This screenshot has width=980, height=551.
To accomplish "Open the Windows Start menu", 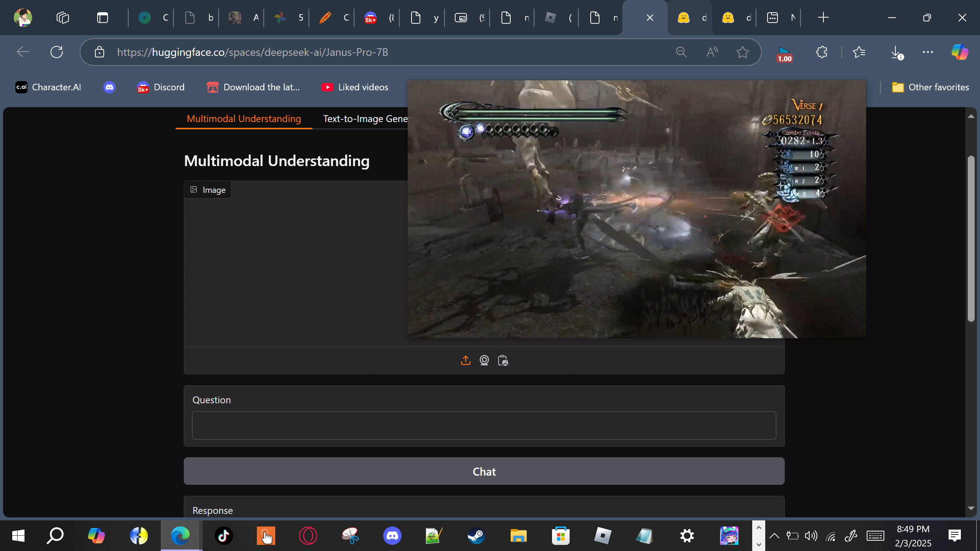I will (x=18, y=536).
